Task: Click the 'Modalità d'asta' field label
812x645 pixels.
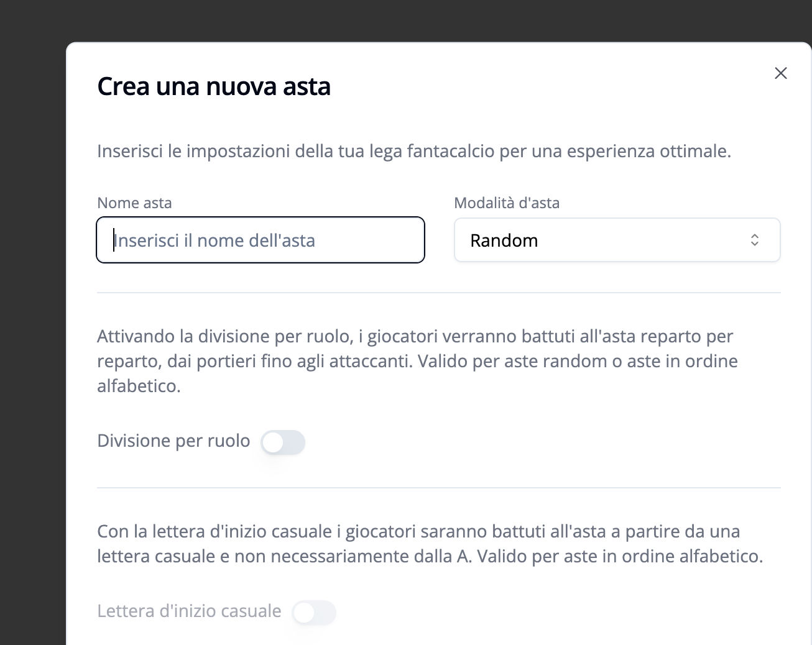Action: pyautogui.click(x=507, y=203)
